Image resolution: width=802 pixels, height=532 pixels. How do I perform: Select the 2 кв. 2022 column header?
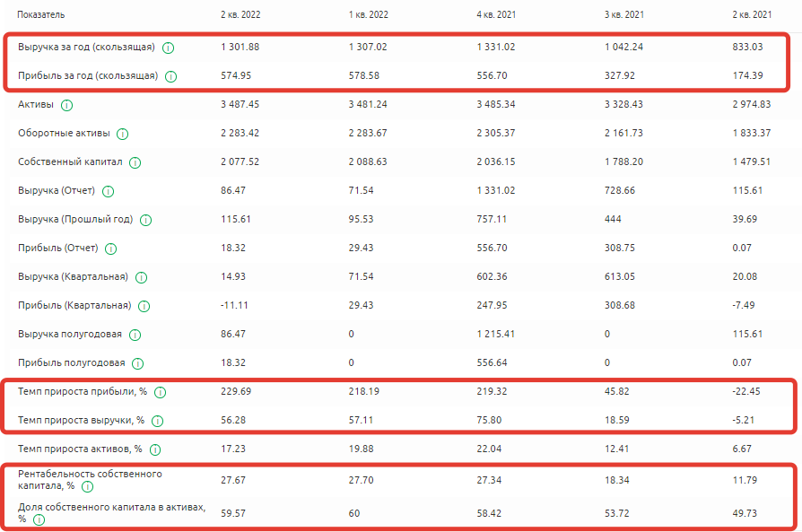coord(241,15)
